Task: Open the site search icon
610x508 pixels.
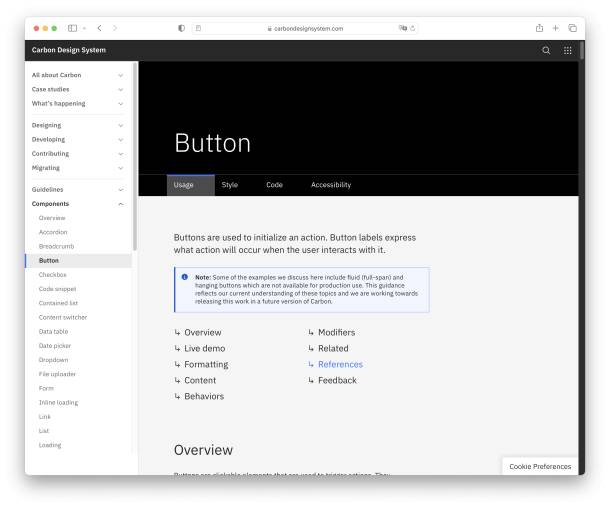Action: tap(546, 50)
